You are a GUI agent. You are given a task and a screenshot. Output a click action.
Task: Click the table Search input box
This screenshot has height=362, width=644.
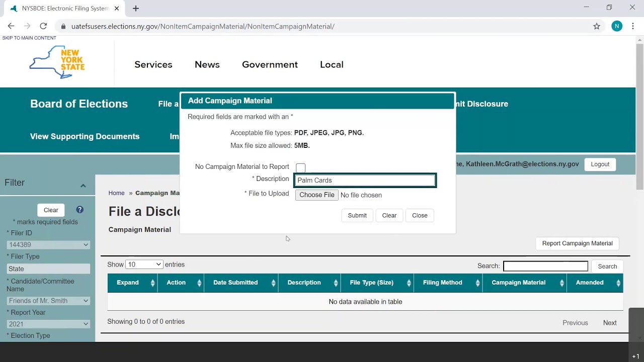click(545, 266)
